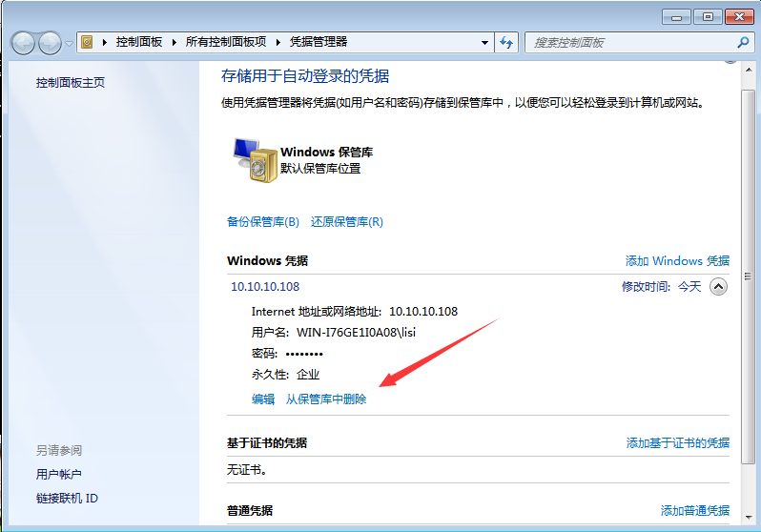Viewport: 761px width, 532px height.
Task: Collapse the 10.10.10.108 credential details
Action: pyautogui.click(x=718, y=286)
